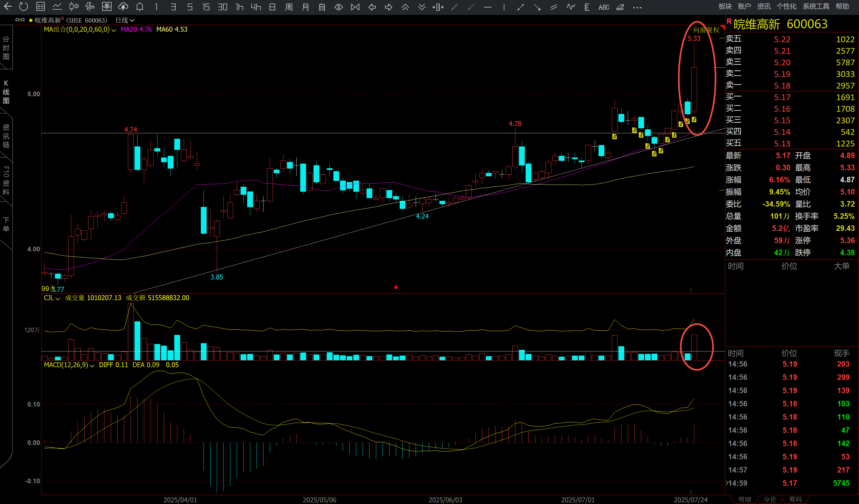Select the eraser drawing tool
Screen dimensions: 859x504
(620, 7)
